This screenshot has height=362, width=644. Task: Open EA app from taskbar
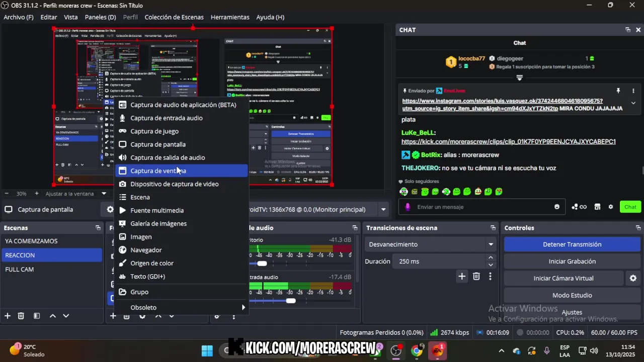click(437, 350)
